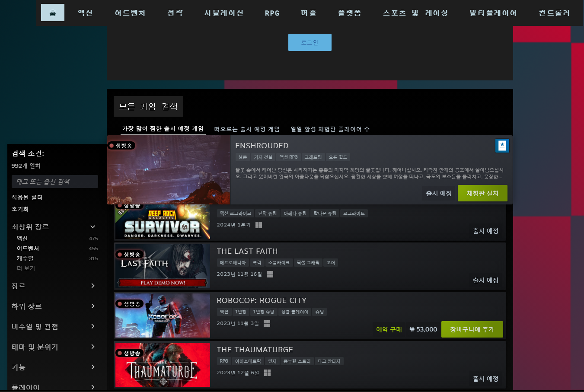Add RoboCop: Rogue City to cart
The width and height of the screenshot is (584, 392).
click(x=472, y=329)
